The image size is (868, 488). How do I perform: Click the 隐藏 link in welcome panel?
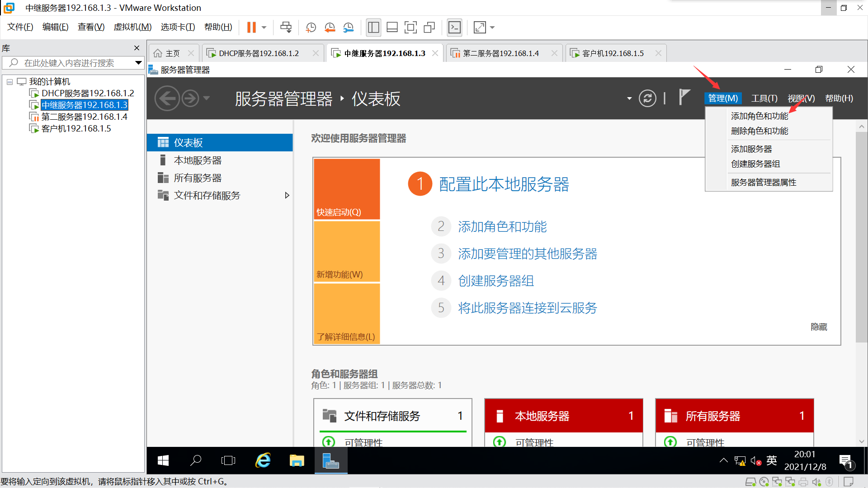tap(818, 327)
